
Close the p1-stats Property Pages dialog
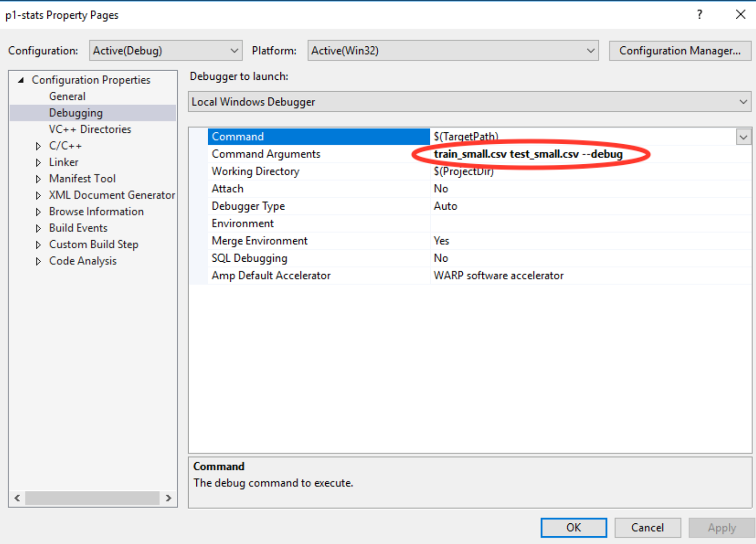click(741, 14)
